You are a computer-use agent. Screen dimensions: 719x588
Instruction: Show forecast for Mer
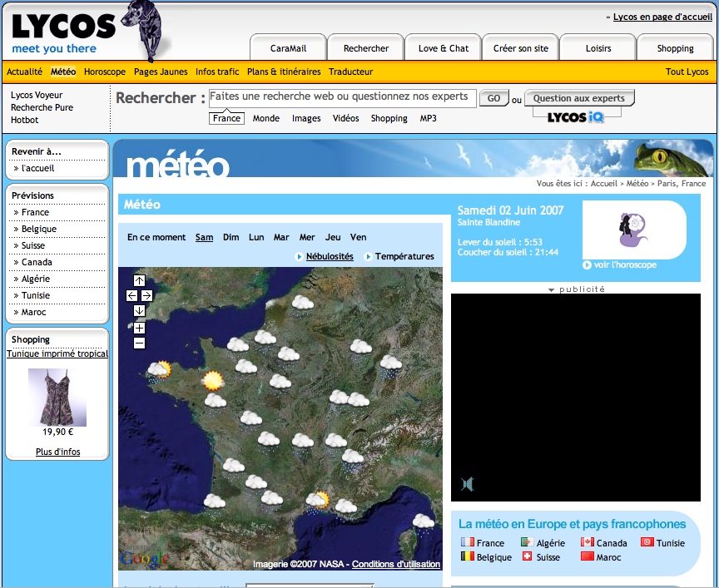click(307, 237)
